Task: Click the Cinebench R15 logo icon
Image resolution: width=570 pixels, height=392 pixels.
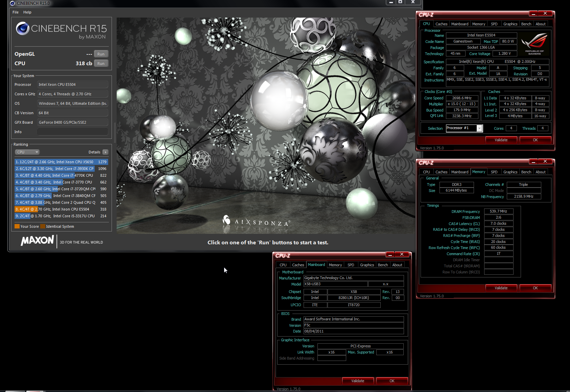Action: click(x=23, y=29)
